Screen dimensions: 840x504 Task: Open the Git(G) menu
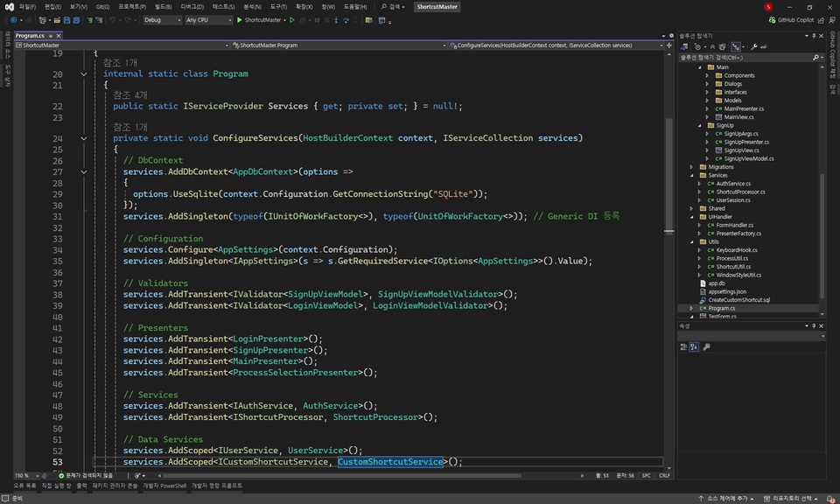pos(103,7)
